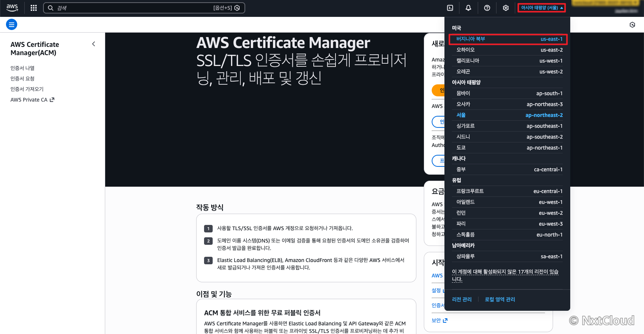
Task: Select 버지니아 북부 us-east-1 region
Action: point(508,39)
